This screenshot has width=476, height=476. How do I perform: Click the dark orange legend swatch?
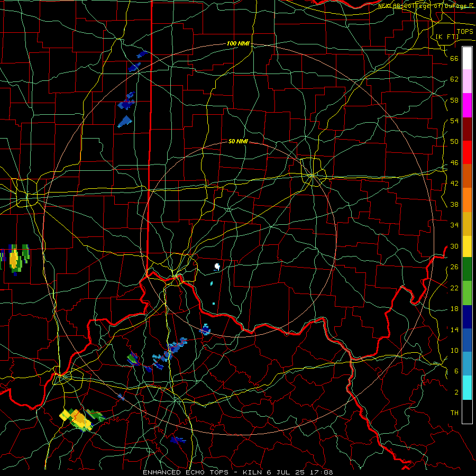pos(467,176)
